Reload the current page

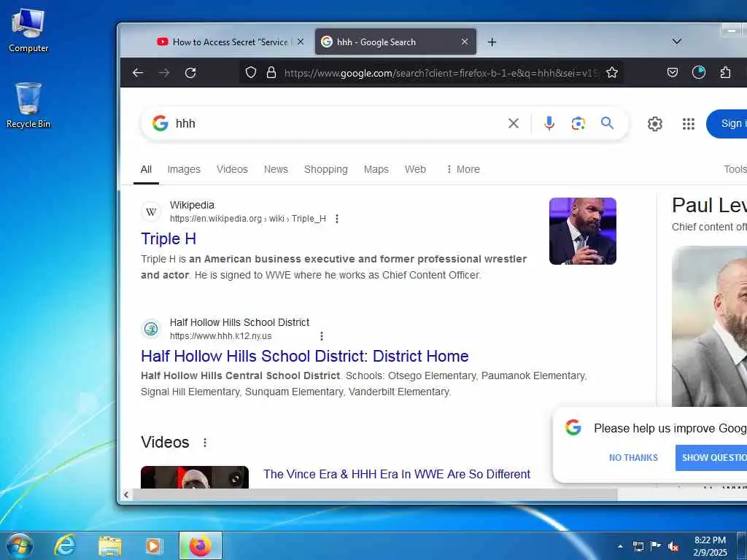(x=190, y=72)
